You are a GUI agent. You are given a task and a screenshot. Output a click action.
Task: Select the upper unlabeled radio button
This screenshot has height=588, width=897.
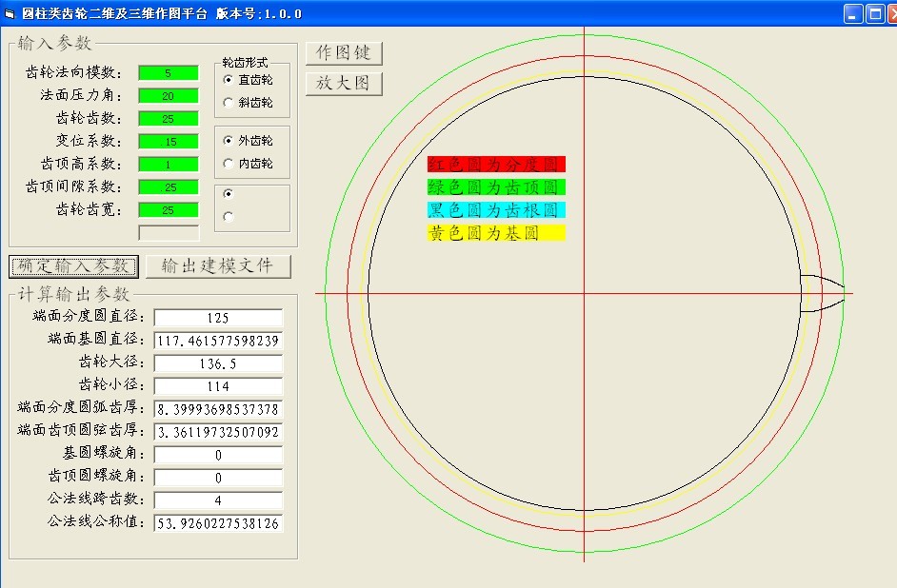click(x=228, y=194)
